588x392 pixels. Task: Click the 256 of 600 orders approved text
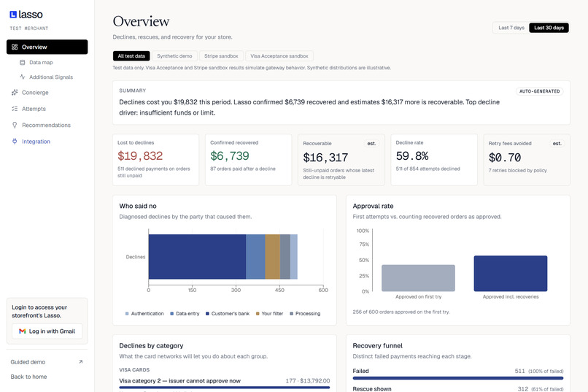click(401, 312)
